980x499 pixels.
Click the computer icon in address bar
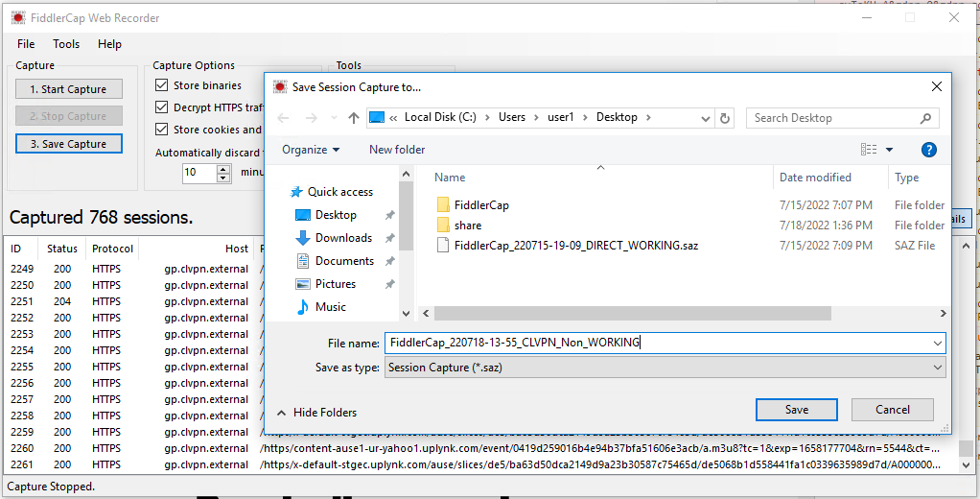(x=377, y=118)
